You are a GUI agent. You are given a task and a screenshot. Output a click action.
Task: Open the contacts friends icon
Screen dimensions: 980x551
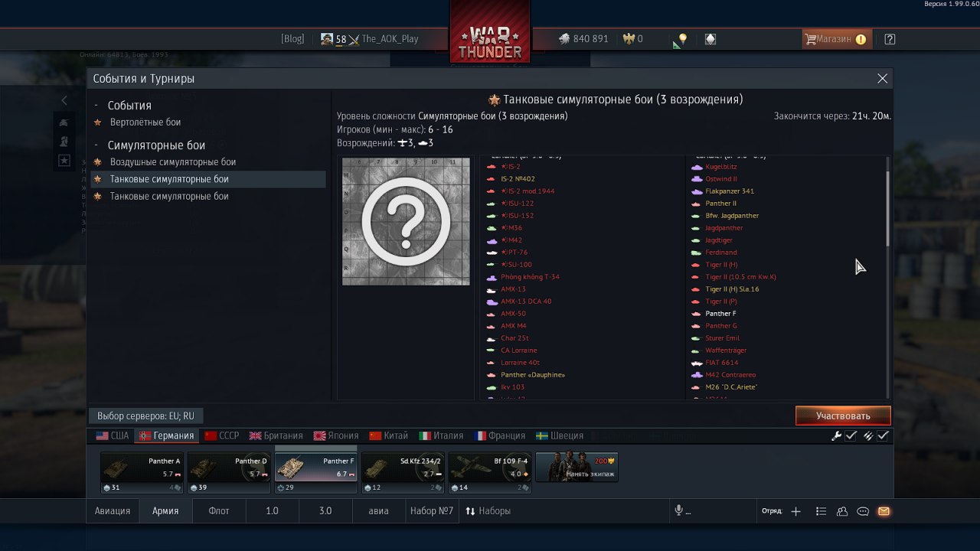(x=842, y=511)
